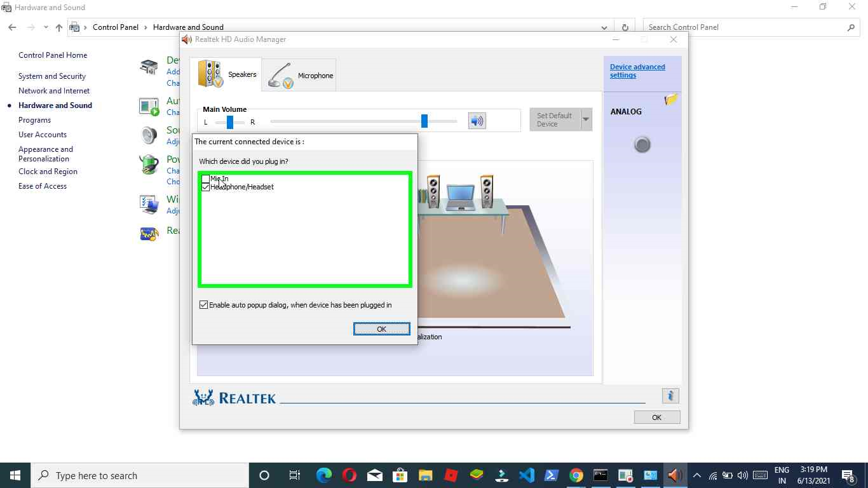
Task: Click Power Options battery icon
Action: click(x=149, y=165)
